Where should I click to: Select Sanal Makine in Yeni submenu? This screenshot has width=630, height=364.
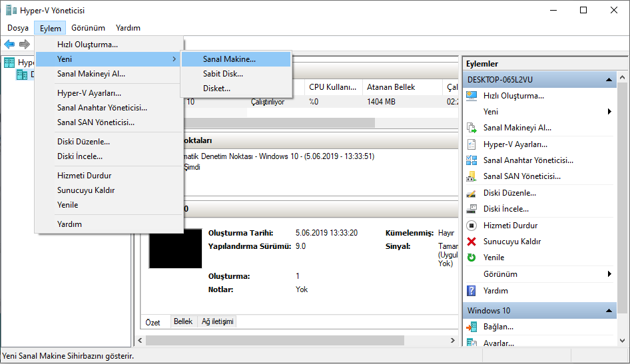point(236,59)
